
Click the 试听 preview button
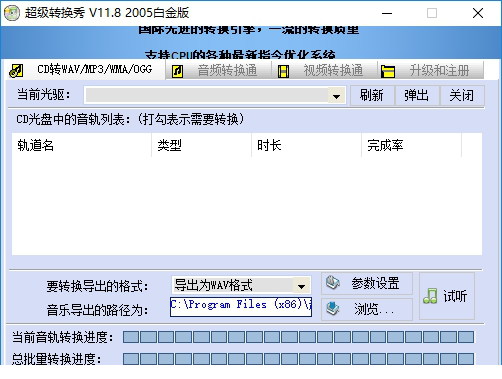447,296
